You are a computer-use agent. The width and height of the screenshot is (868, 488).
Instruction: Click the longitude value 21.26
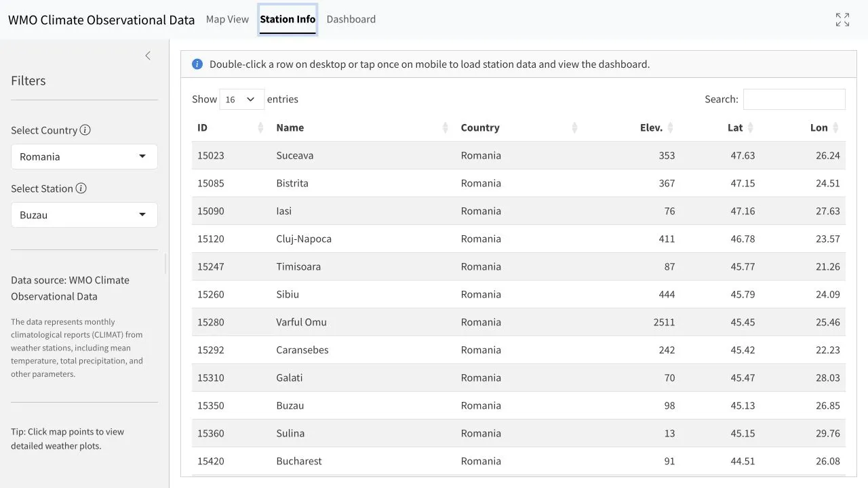tap(828, 266)
